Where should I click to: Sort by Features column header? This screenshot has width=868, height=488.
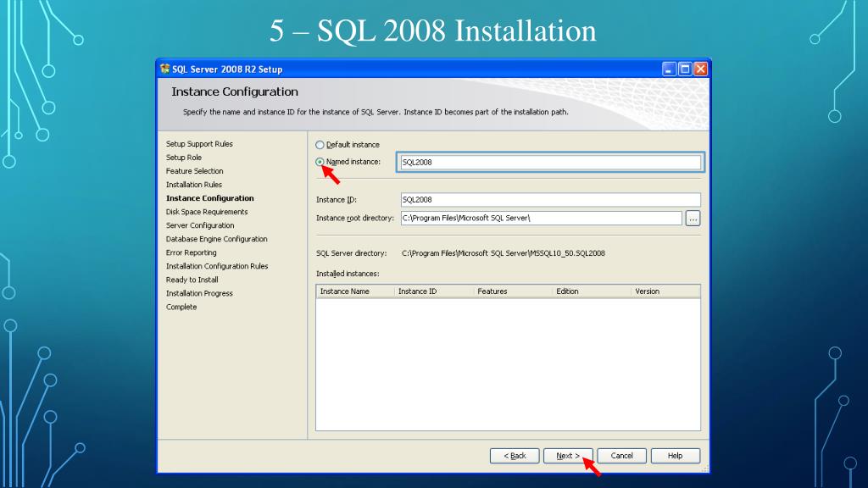[x=513, y=291]
